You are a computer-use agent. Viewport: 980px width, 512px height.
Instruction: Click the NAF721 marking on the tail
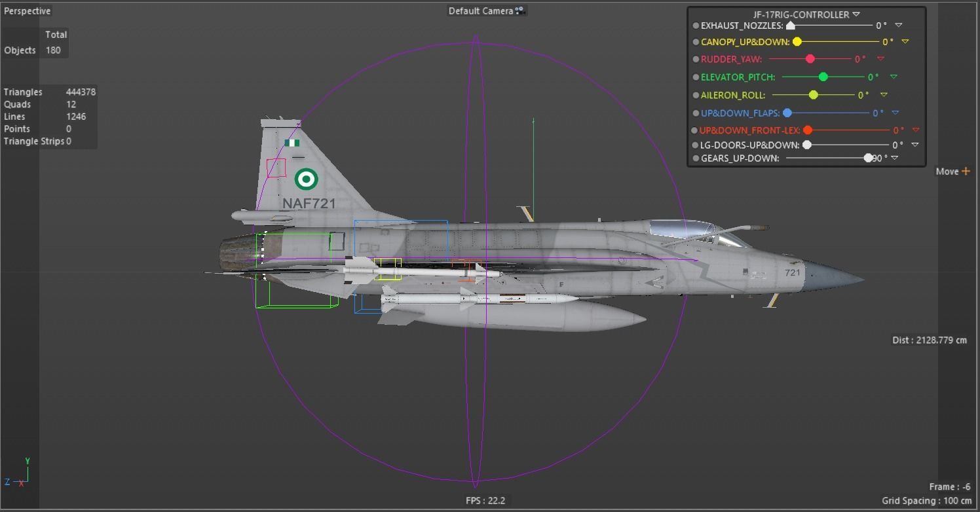point(309,204)
